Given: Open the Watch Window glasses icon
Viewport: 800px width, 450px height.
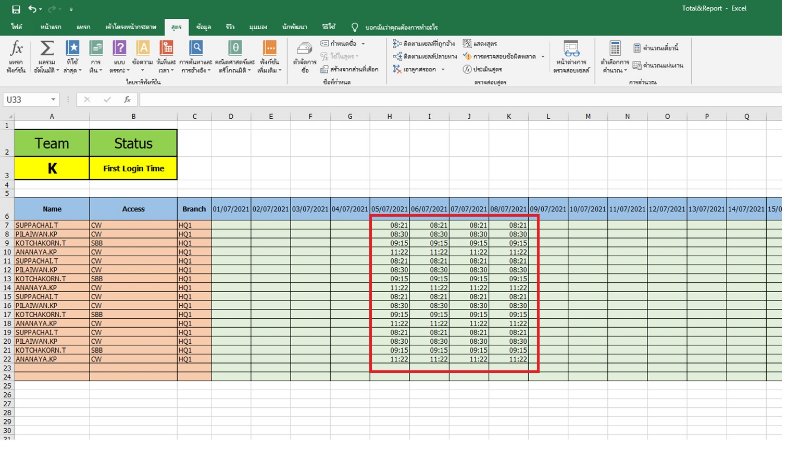Looking at the screenshot, I should pos(572,50).
